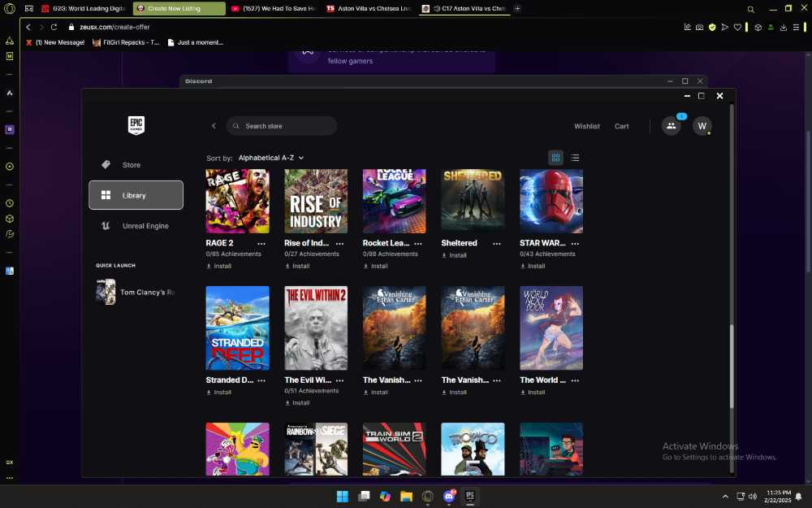This screenshot has height=508, width=812.
Task: Switch to Create New Listing tab
Action: [x=179, y=8]
